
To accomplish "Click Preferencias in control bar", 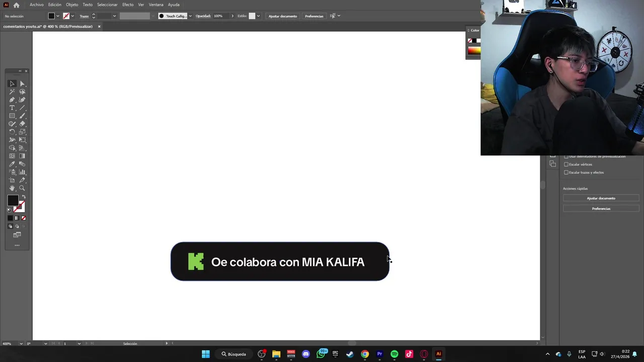I will [x=314, y=16].
